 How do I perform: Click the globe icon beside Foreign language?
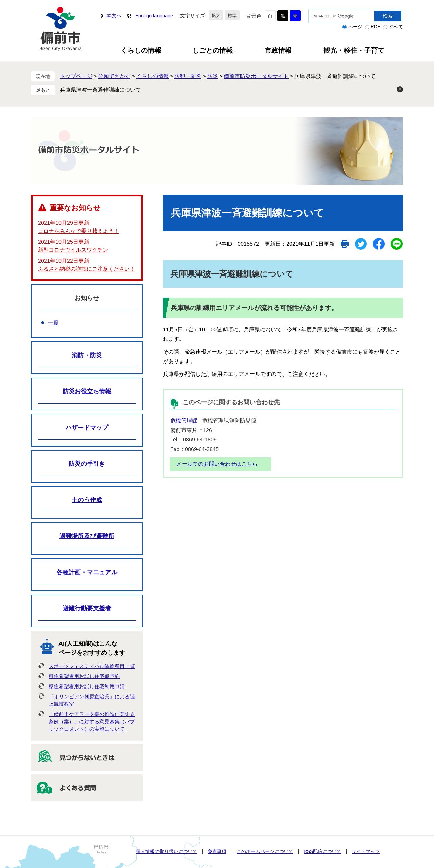pyautogui.click(x=129, y=16)
